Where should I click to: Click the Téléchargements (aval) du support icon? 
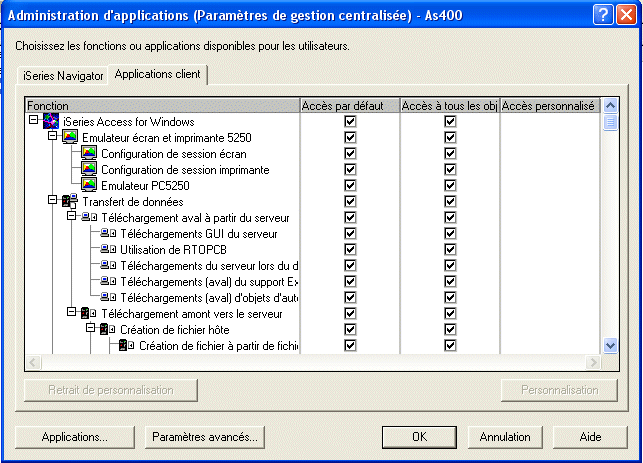coord(108,281)
